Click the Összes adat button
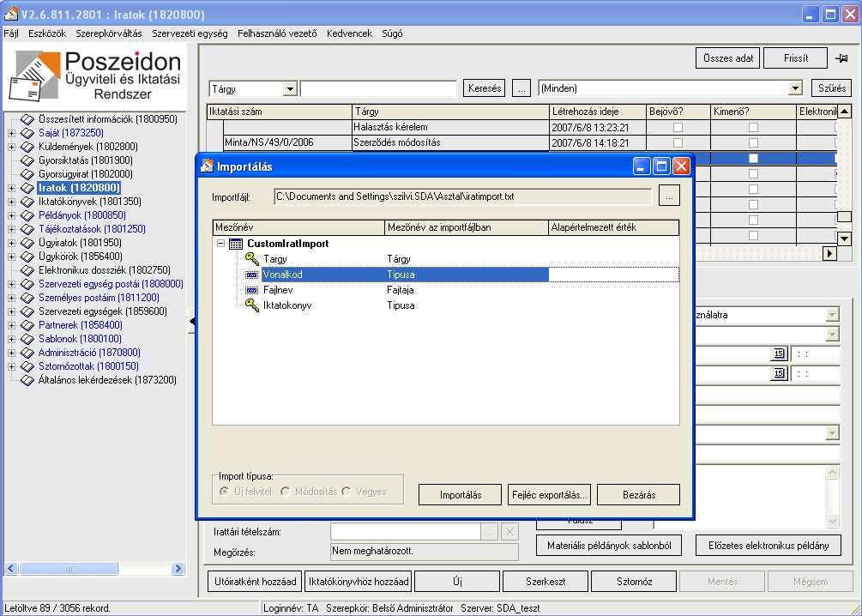862x616 pixels. (x=728, y=57)
